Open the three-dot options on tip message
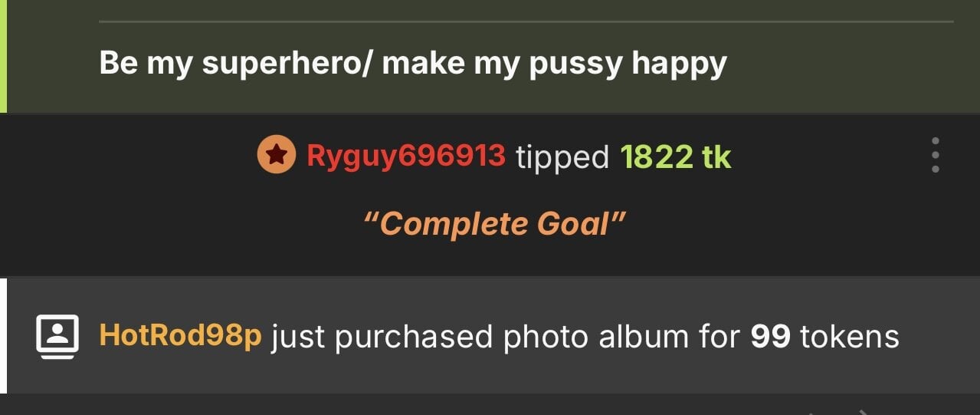The image size is (980, 415). (x=936, y=156)
